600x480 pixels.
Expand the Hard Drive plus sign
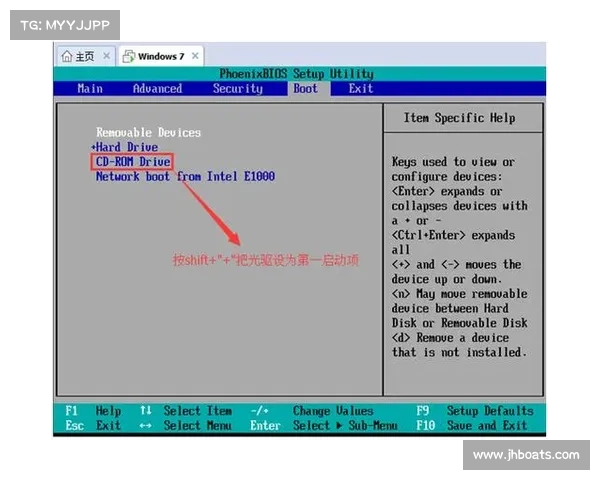[93, 147]
